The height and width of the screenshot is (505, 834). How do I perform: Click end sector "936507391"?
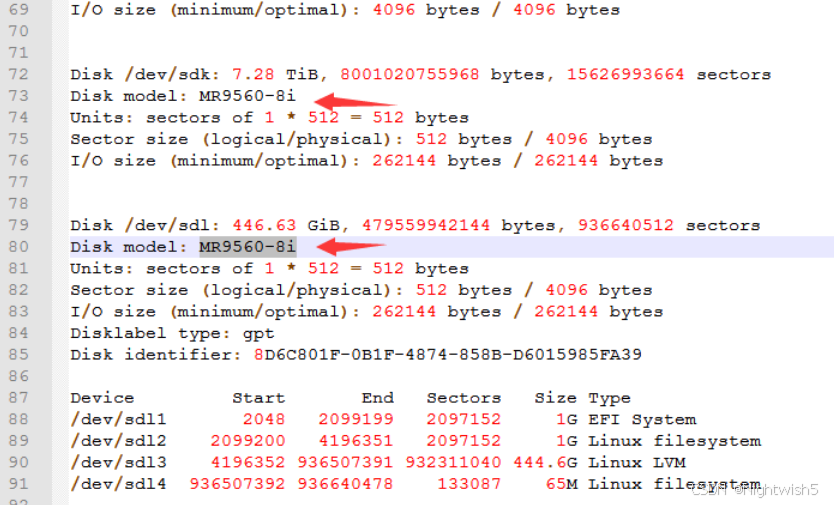pyautogui.click(x=345, y=462)
